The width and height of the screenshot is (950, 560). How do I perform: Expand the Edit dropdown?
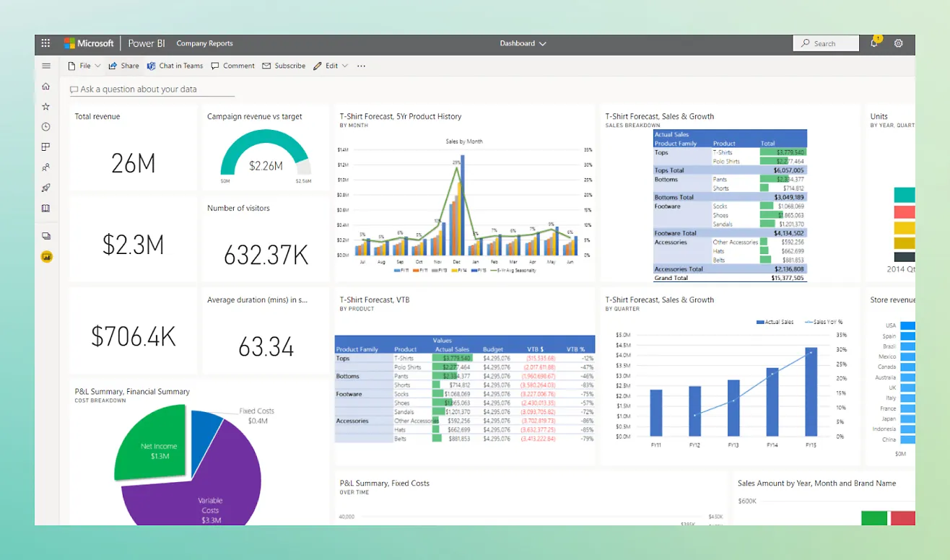coord(331,66)
